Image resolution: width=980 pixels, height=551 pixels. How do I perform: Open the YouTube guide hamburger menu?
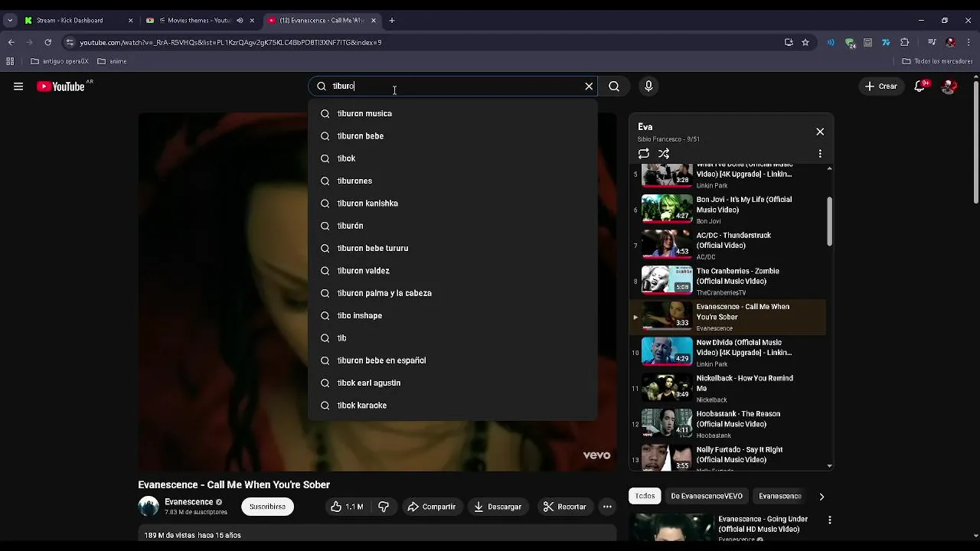18,86
